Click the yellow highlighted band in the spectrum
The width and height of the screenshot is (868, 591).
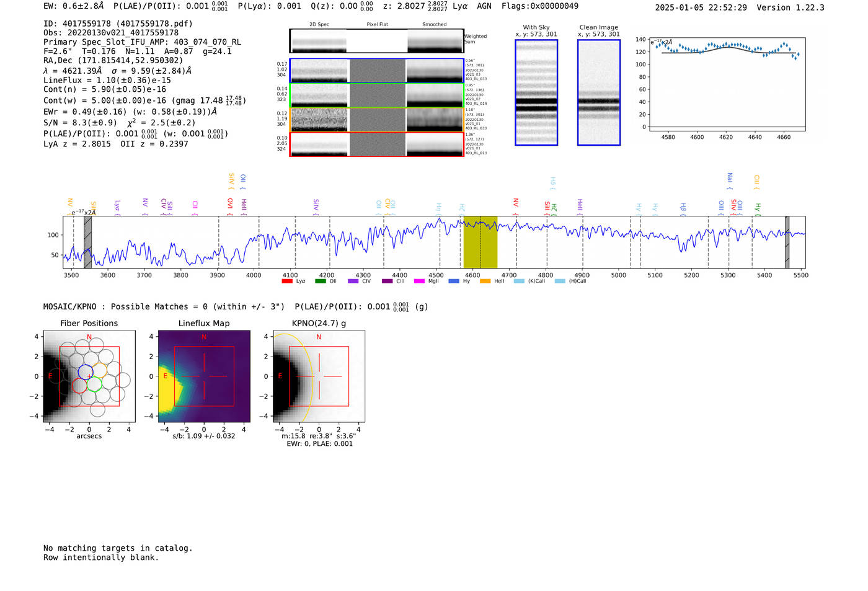point(480,242)
